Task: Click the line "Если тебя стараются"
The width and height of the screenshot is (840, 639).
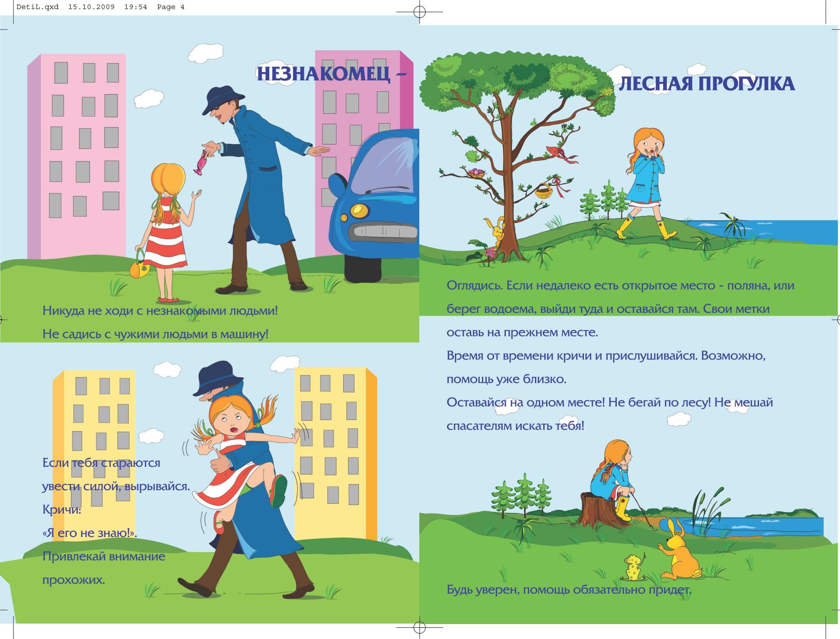Action: point(101,463)
